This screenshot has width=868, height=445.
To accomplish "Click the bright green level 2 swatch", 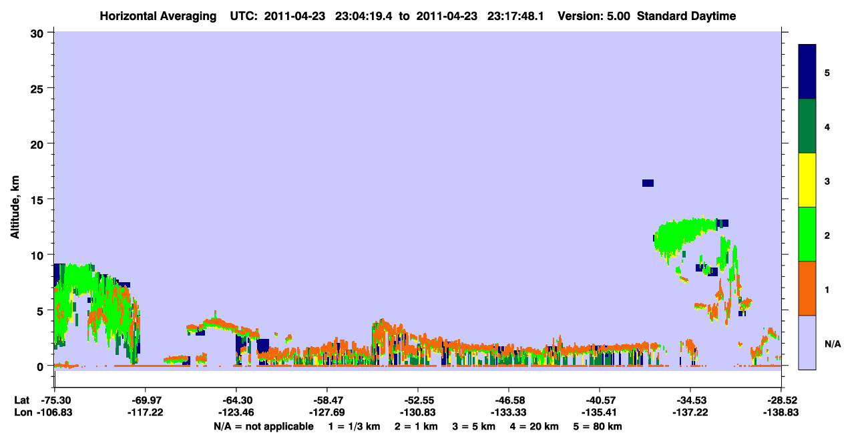I will point(807,234).
